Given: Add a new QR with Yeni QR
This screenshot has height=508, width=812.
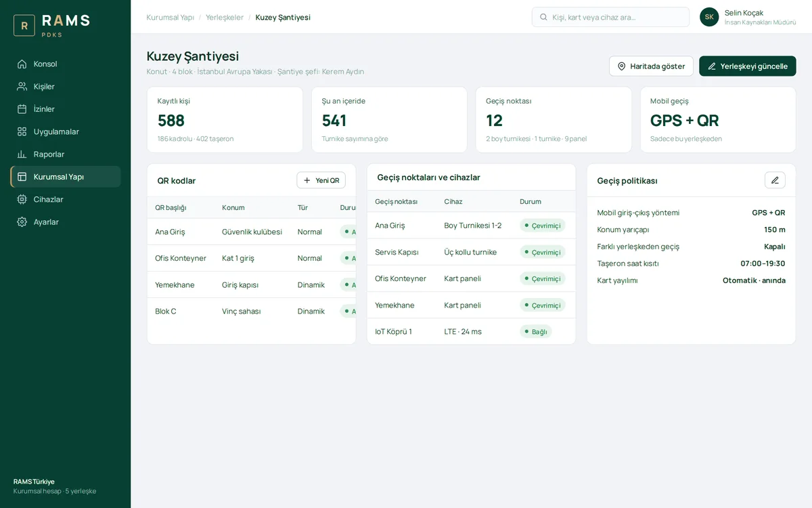Looking at the screenshot, I should pos(321,180).
